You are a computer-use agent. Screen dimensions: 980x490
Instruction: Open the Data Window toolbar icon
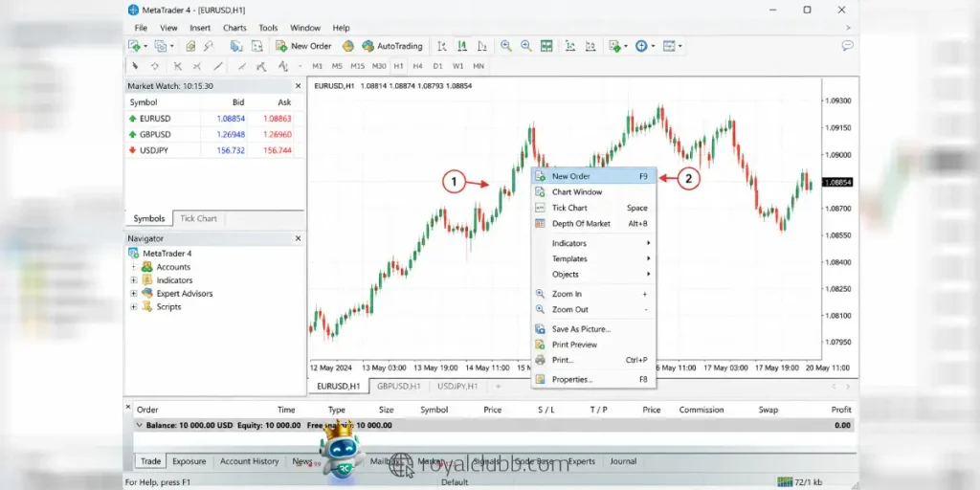coord(208,46)
